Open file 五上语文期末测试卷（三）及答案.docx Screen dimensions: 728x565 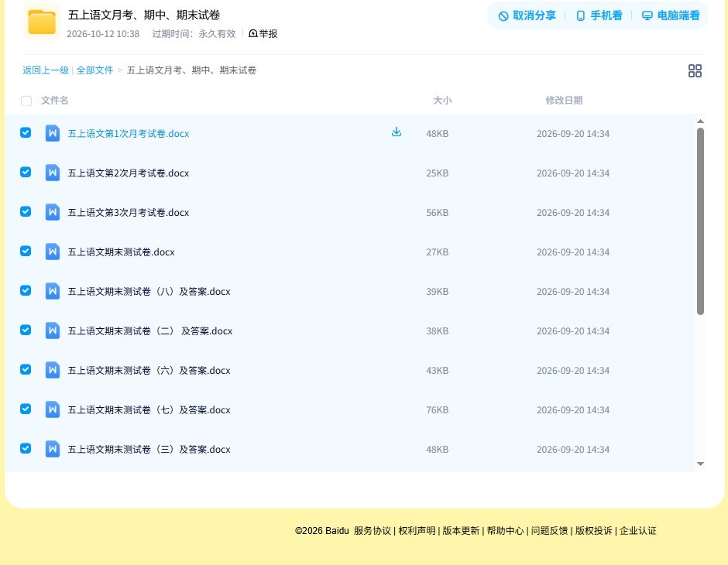click(149, 449)
